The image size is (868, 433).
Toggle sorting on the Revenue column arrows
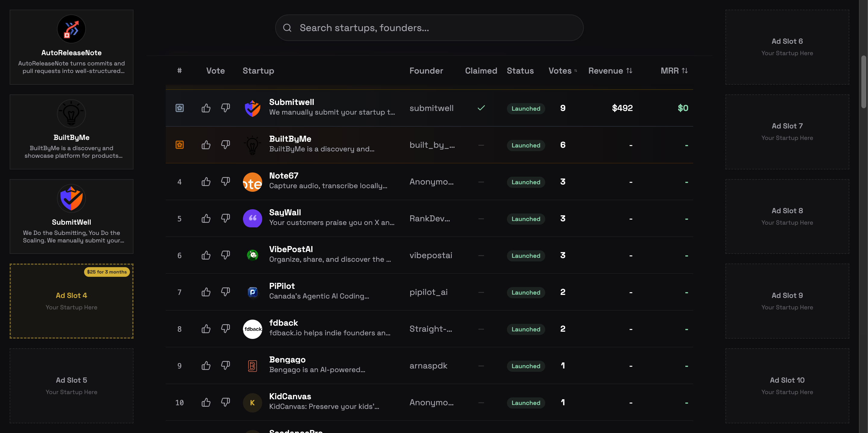click(x=629, y=71)
